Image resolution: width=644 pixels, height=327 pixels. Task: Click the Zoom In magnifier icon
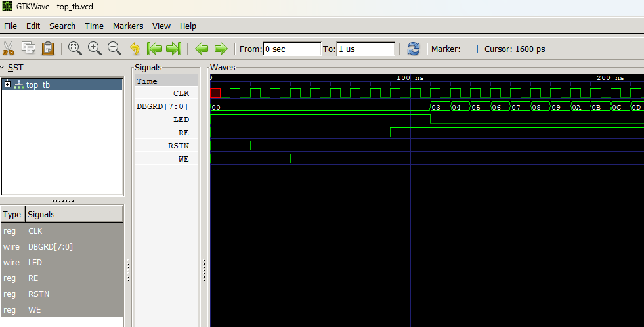click(95, 48)
